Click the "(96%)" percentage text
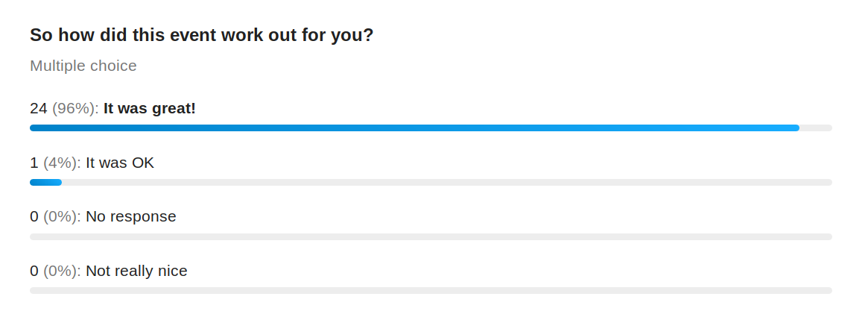The height and width of the screenshot is (317, 868). coord(76,109)
